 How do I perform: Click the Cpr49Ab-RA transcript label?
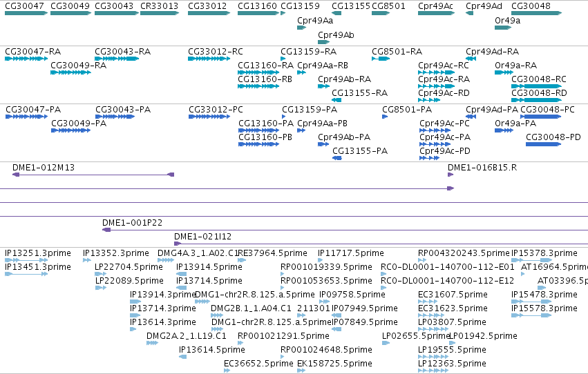(x=345, y=79)
